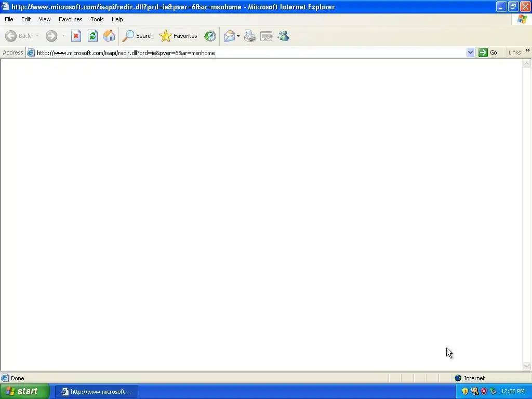Open the Back history dropdown arrow
The width and height of the screenshot is (532, 399).
click(37, 36)
